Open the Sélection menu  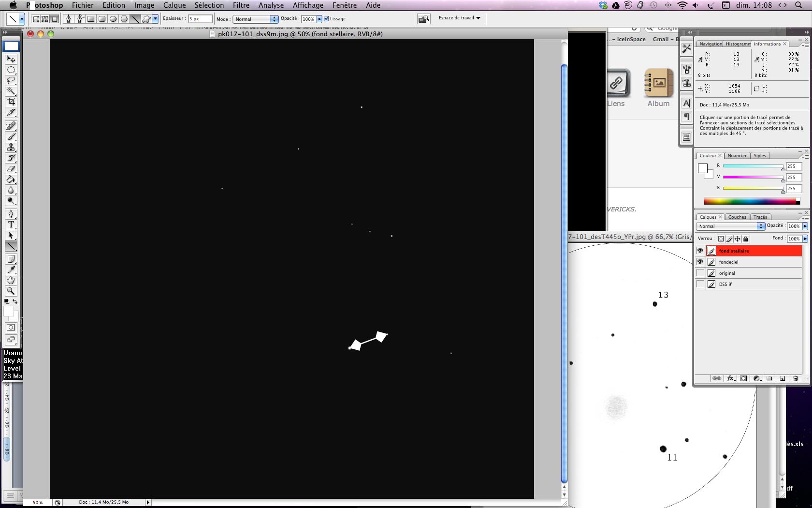209,5
